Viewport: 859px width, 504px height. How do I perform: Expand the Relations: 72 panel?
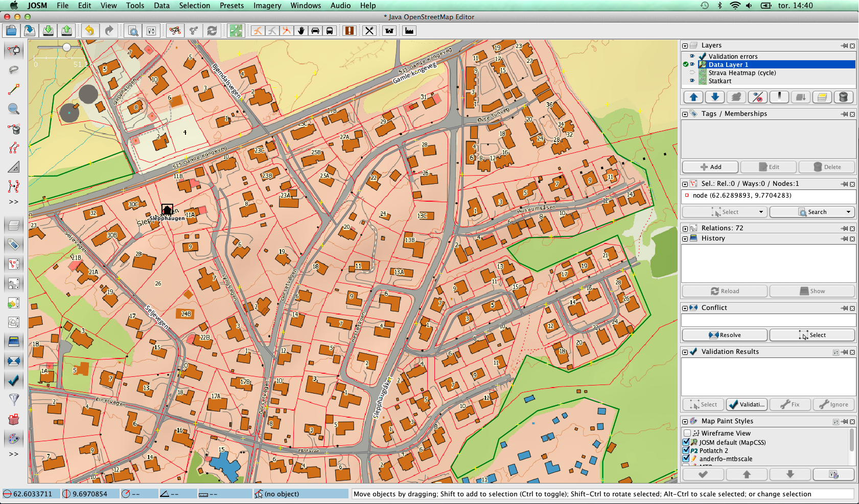pos(685,228)
